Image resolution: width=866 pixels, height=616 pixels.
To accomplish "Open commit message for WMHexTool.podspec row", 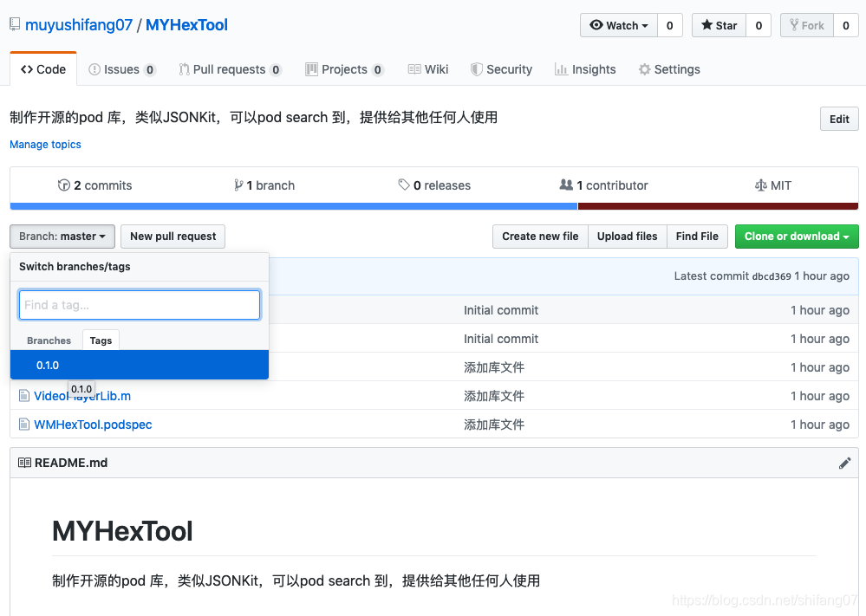I will point(494,425).
